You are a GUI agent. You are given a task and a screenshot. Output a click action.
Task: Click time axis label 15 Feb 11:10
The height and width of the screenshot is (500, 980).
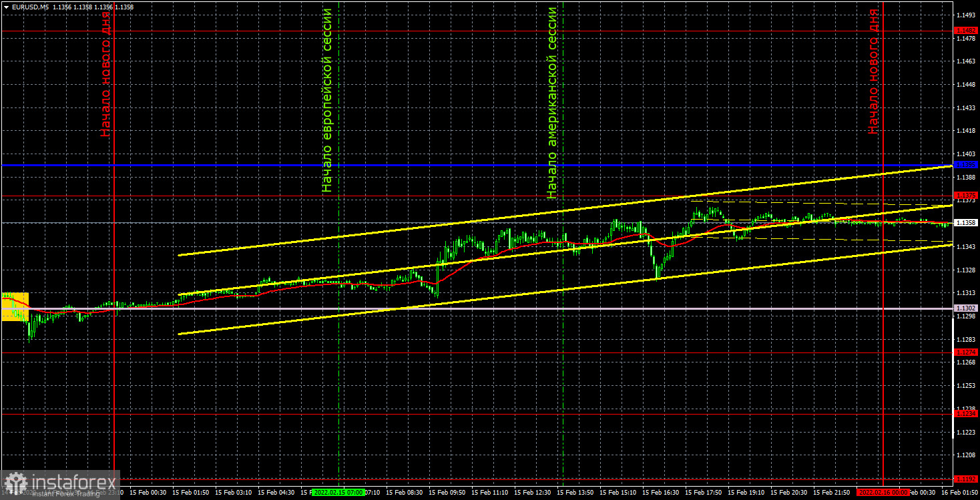(490, 492)
